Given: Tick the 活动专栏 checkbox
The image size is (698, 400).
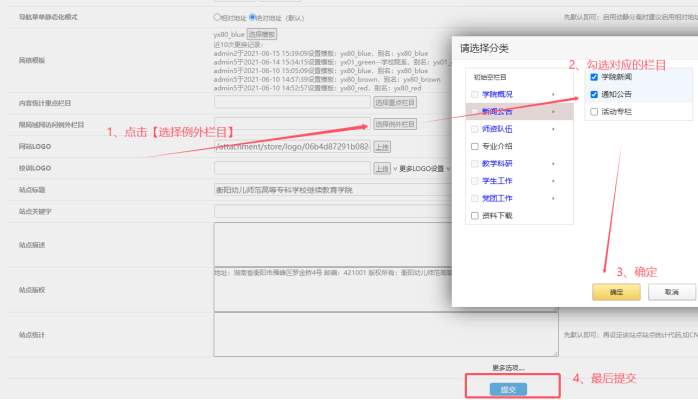Looking at the screenshot, I should click(594, 112).
